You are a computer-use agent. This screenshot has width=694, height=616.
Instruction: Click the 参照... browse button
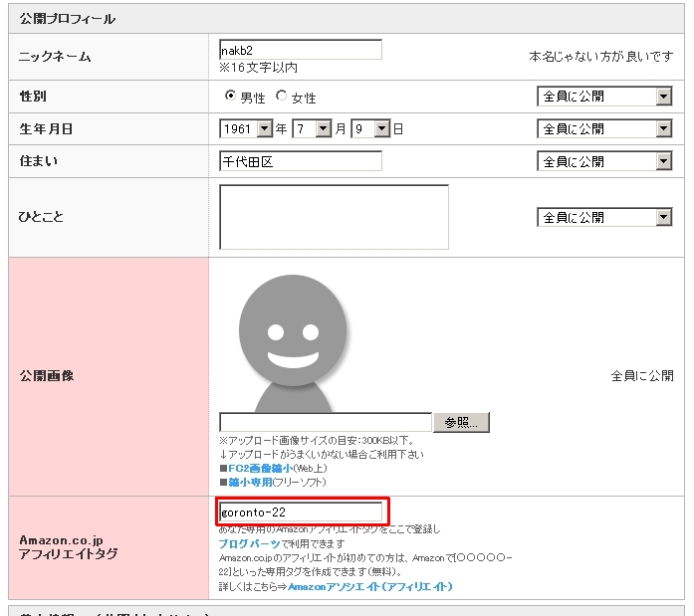coord(461,422)
